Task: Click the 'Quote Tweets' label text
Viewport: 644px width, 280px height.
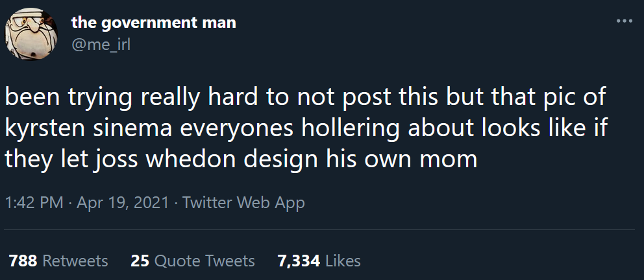Action: [x=204, y=261]
